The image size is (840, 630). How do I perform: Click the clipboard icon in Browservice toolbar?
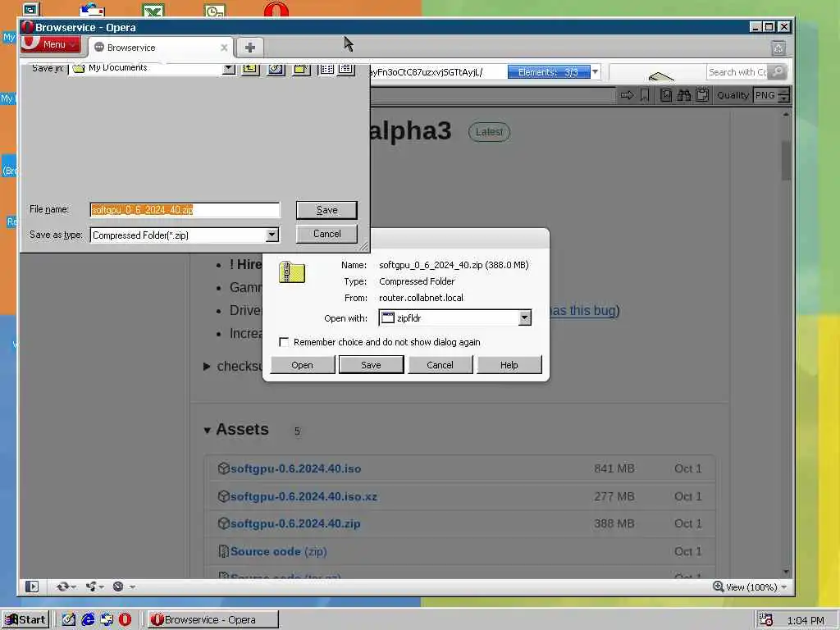point(702,95)
